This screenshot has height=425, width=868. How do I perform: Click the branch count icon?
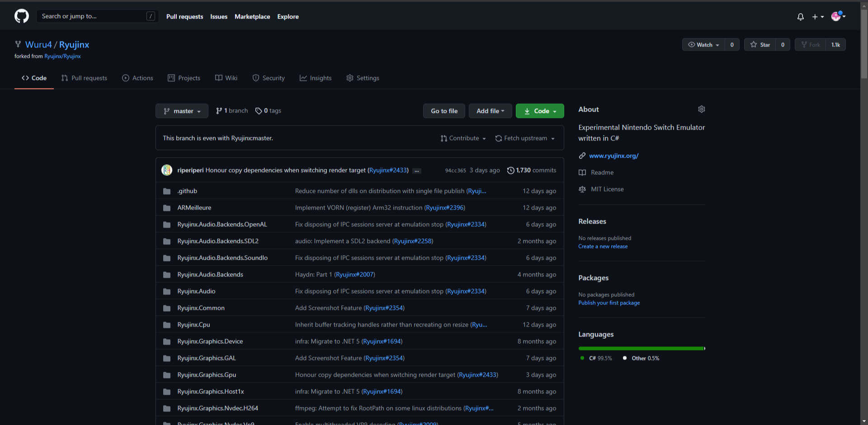click(219, 111)
